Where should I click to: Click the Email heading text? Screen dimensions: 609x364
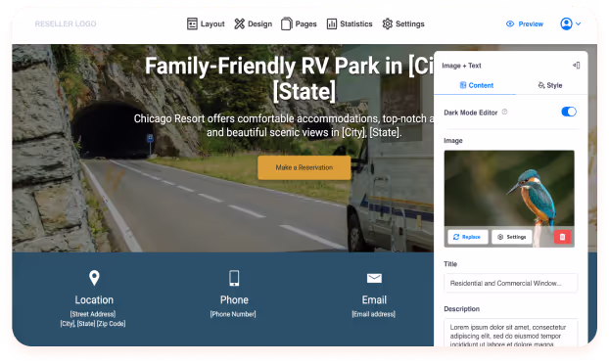point(374,300)
